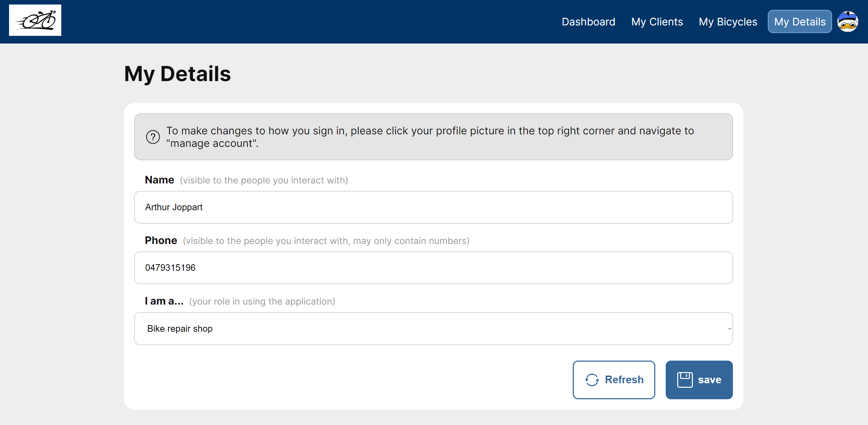Image resolution: width=868 pixels, height=425 pixels.
Task: Click the refresh arrows icon
Action: (x=592, y=380)
